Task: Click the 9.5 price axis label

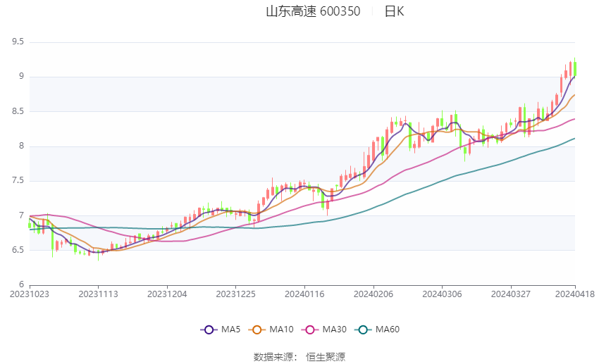Action: (x=18, y=42)
